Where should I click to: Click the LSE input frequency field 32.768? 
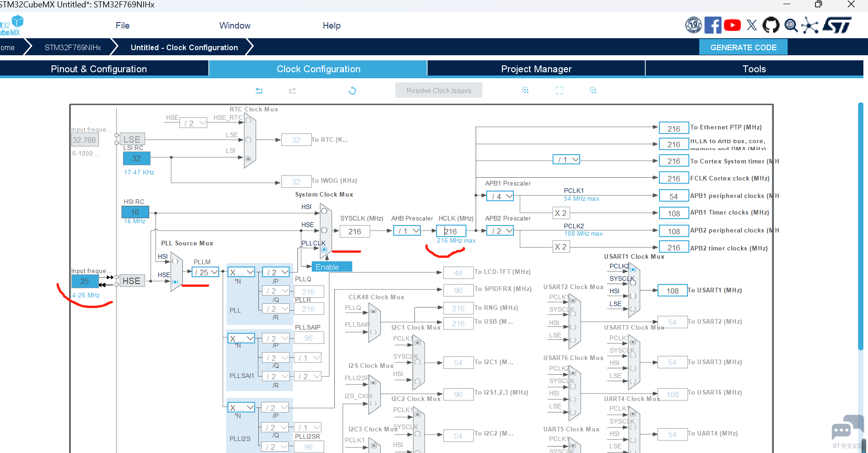point(85,140)
